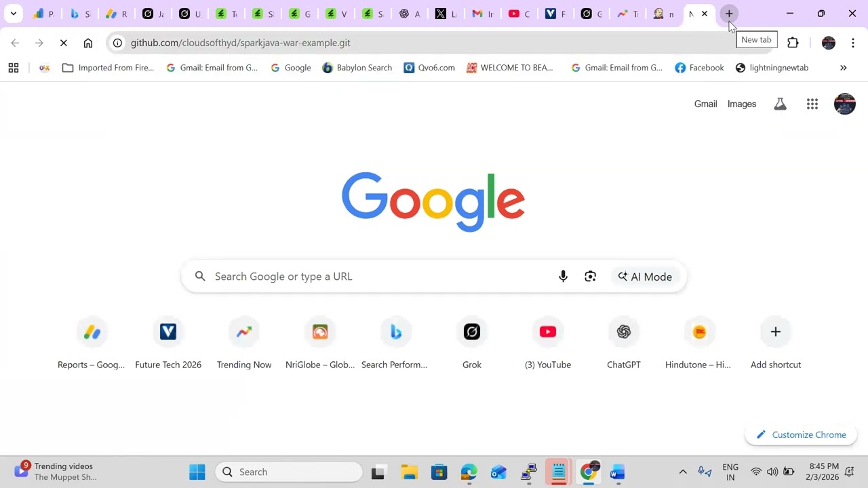Open File Explorer from taskbar

409,472
